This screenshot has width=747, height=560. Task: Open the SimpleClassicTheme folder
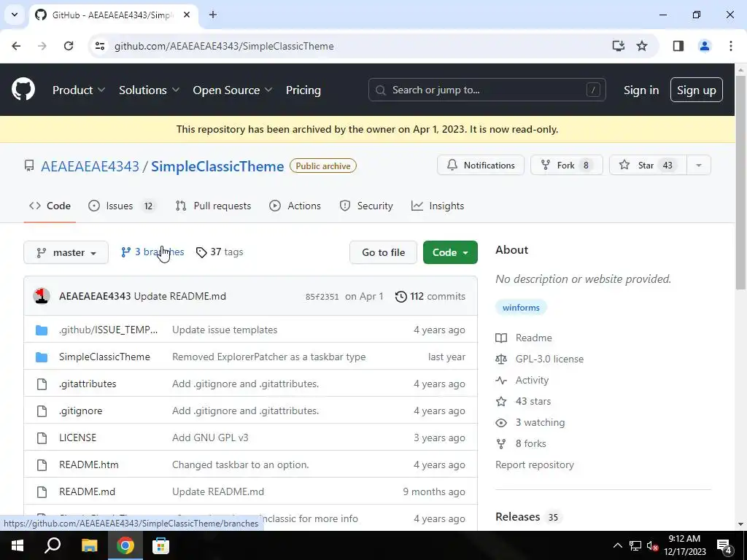pos(104,357)
